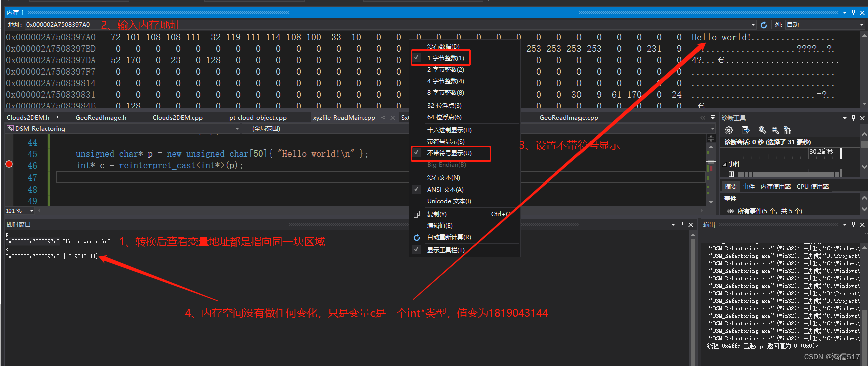Pin the output panel

pyautogui.click(x=853, y=224)
